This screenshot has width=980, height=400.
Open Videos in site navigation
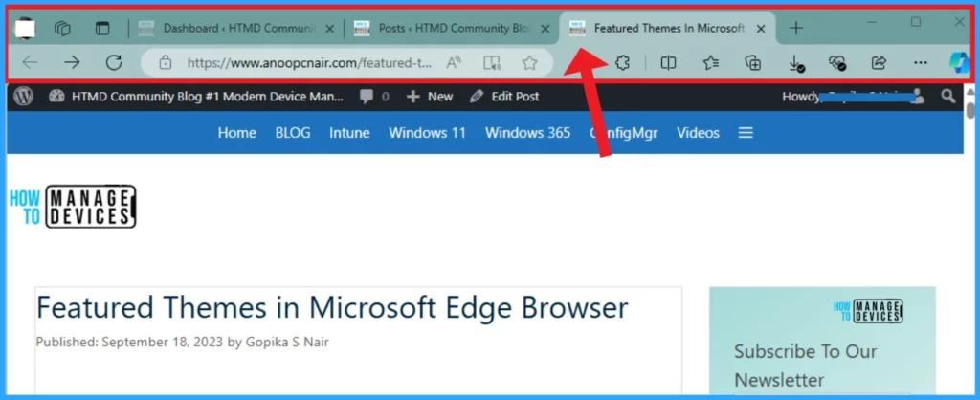click(x=698, y=132)
